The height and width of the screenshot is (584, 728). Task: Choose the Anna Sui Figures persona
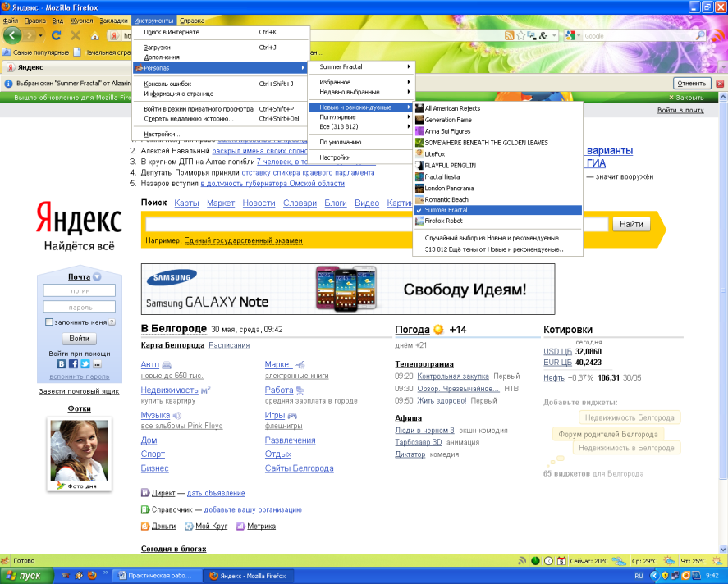[x=497, y=130]
